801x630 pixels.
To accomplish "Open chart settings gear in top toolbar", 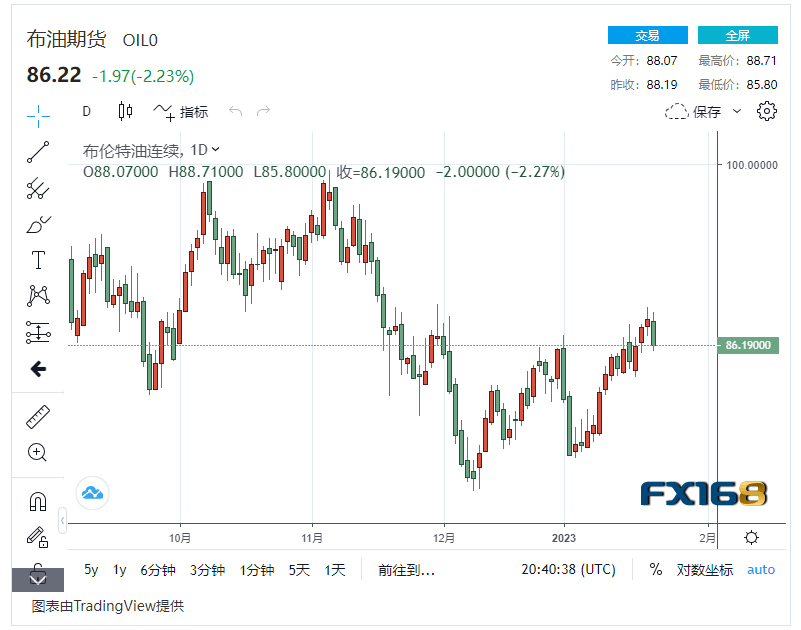I will tap(767, 111).
